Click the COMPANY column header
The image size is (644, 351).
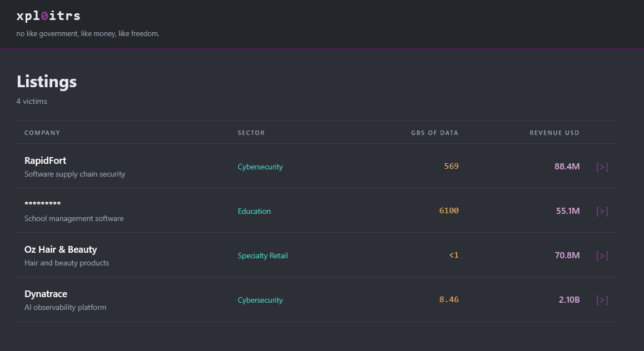tap(42, 133)
